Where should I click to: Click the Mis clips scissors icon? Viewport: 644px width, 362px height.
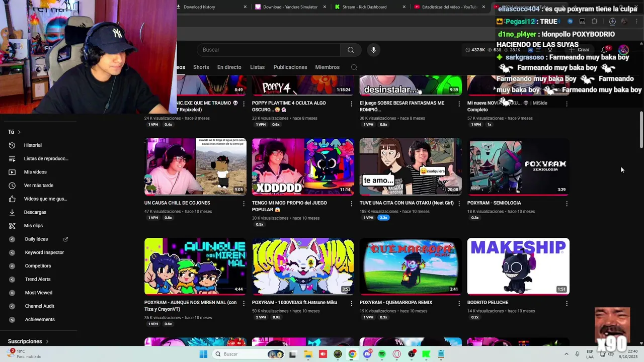[x=12, y=226]
